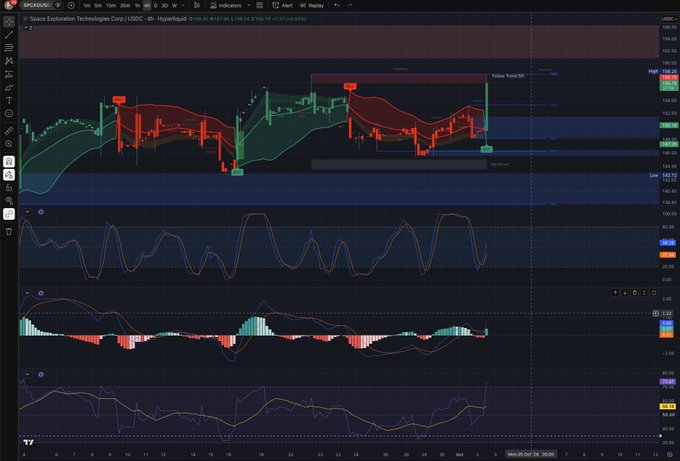Delete the MACD pane
680x461 pixels.
click(x=634, y=293)
